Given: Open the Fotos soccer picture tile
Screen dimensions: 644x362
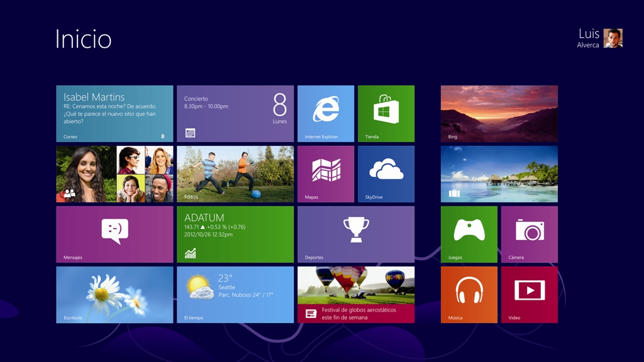Looking at the screenshot, I should tap(235, 173).
